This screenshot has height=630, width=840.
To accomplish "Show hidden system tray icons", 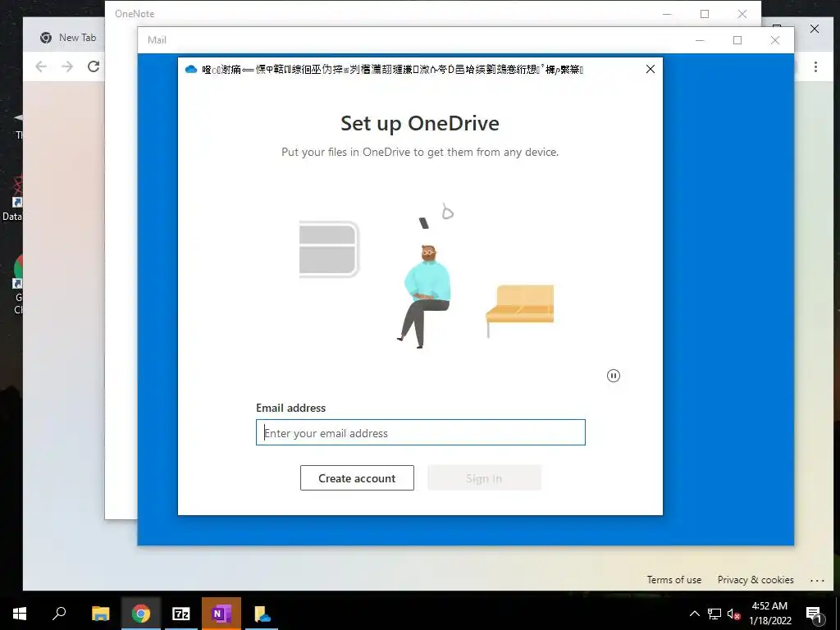I will click(694, 614).
